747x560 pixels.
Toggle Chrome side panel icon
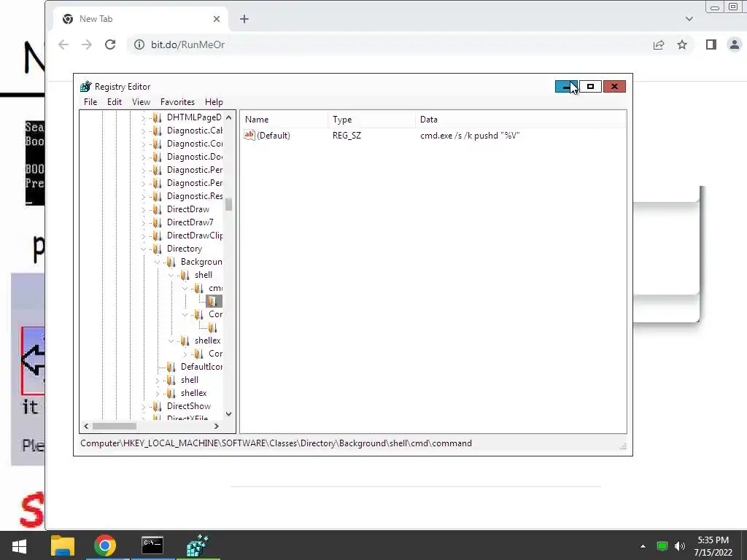click(711, 44)
